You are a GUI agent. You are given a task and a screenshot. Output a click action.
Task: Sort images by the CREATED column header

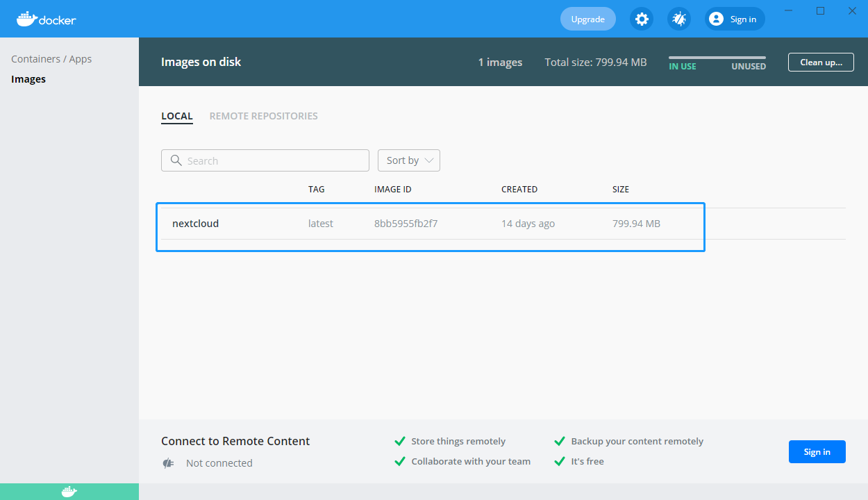519,189
